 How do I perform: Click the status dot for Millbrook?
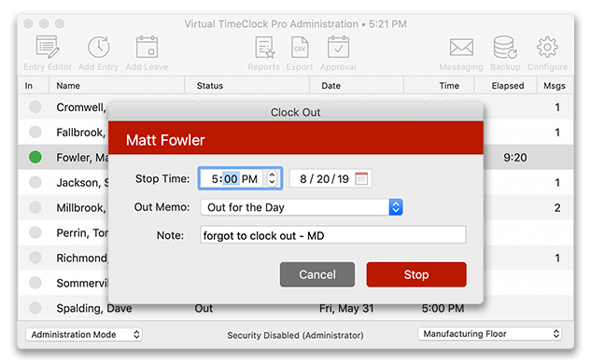[x=35, y=207]
